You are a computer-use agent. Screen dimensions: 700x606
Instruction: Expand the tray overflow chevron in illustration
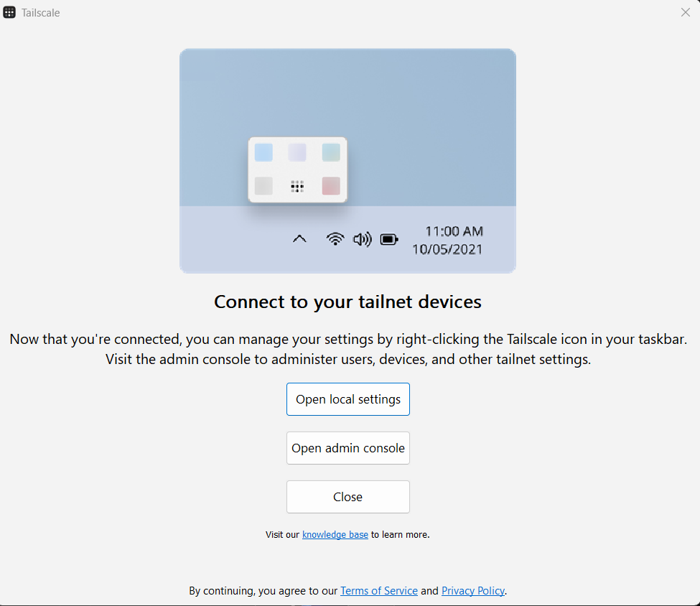(x=300, y=239)
